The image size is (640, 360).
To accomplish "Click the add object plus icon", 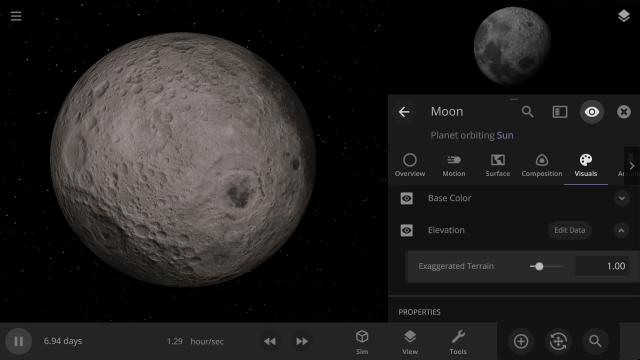I will [521, 341].
